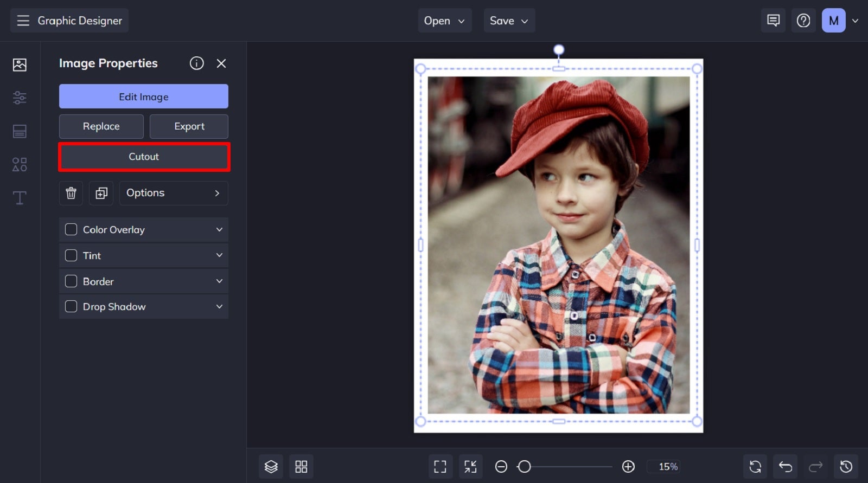This screenshot has width=868, height=483.
Task: Click the Edit Image button
Action: [144, 96]
